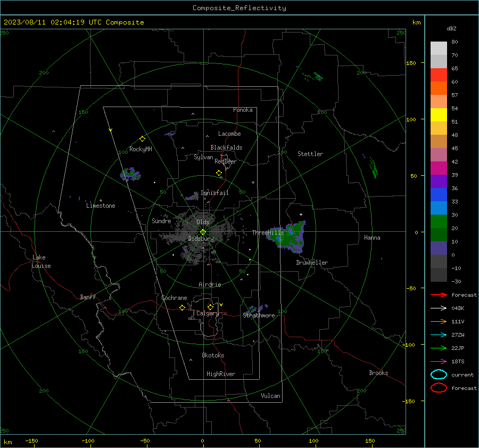Click the Composite_Reflectivity title
479x448 pixels.
click(x=240, y=8)
